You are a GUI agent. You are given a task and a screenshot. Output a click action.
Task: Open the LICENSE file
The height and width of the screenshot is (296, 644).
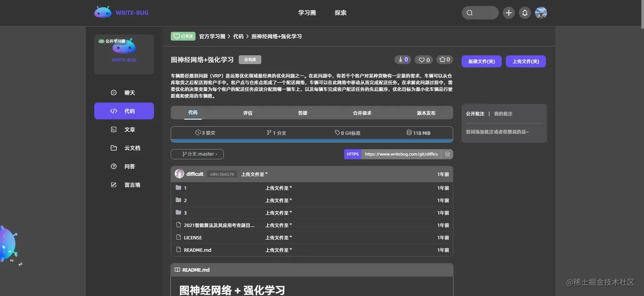193,238
